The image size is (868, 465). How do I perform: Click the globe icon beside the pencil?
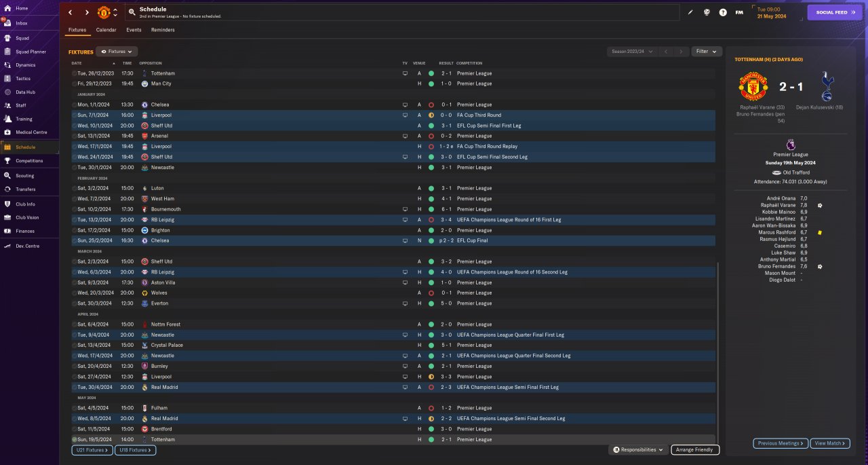(707, 12)
